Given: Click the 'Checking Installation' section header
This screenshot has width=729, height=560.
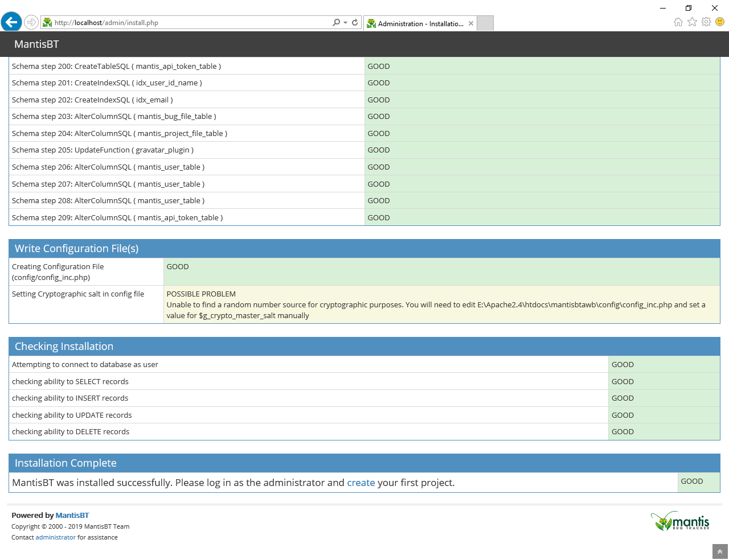Looking at the screenshot, I should point(364,347).
